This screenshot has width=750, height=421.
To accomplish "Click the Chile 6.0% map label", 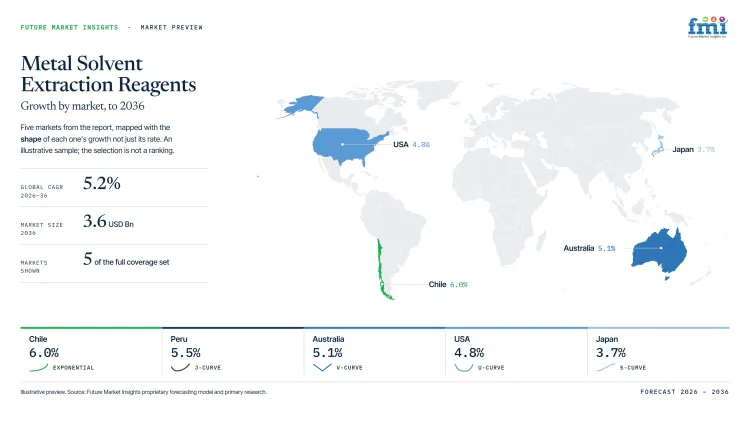I will click(x=448, y=284).
